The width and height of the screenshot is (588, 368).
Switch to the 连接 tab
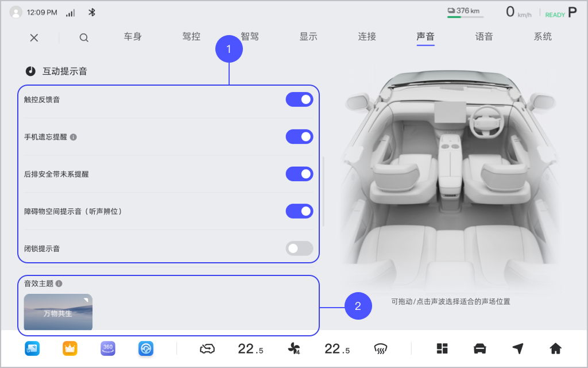click(367, 36)
